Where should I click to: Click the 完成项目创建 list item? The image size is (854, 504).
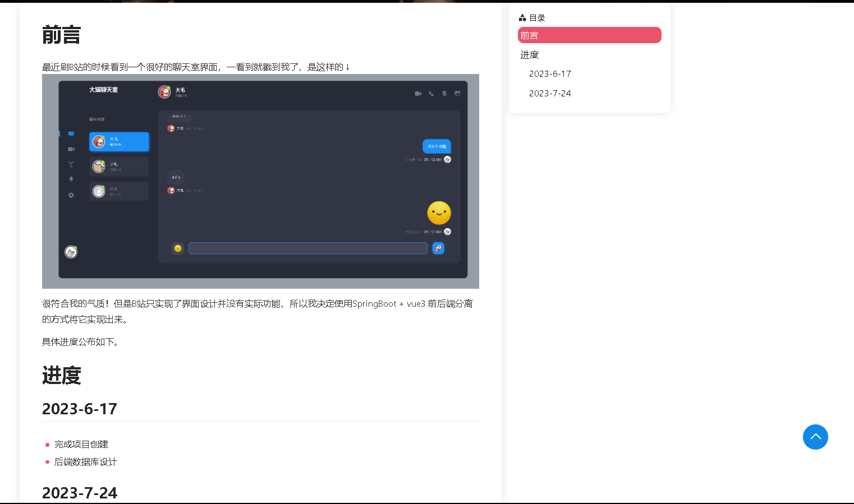81,444
